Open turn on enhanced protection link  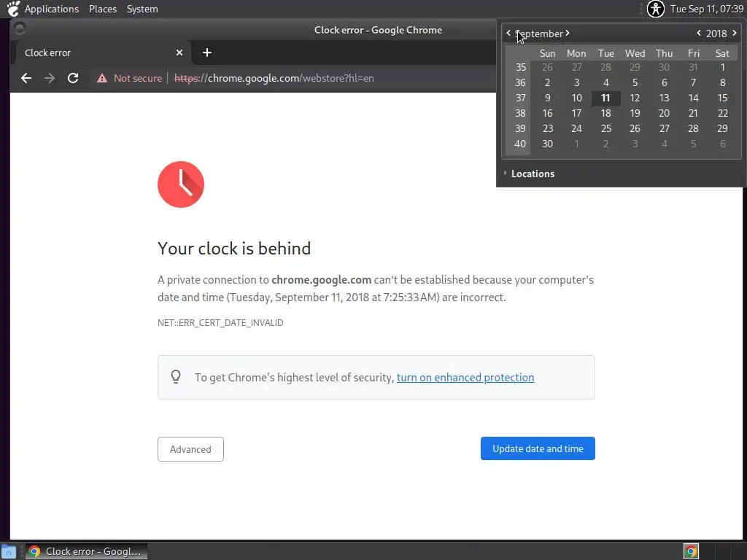[x=465, y=377]
